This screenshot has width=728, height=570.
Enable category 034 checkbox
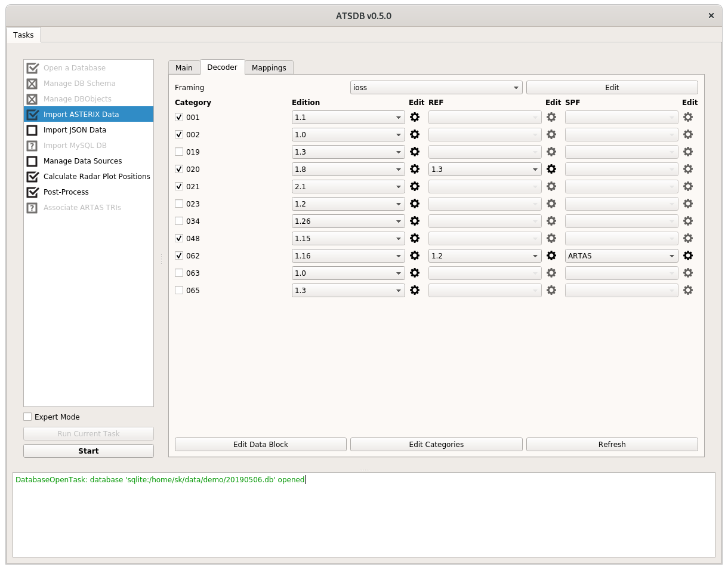(179, 221)
